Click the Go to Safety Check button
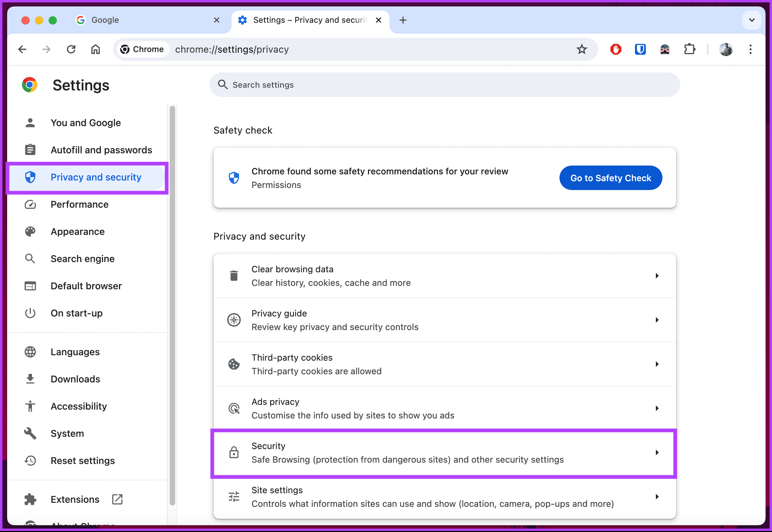This screenshot has height=532, width=772. point(610,178)
